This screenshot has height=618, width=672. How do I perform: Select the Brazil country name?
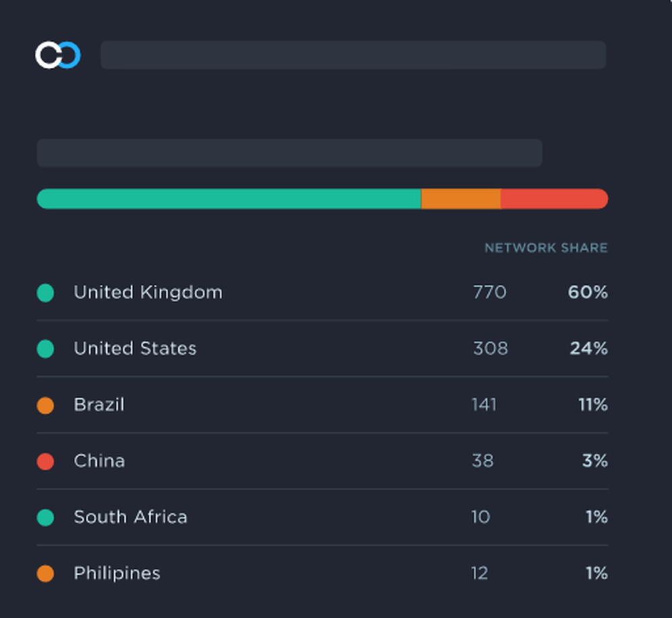click(x=99, y=404)
